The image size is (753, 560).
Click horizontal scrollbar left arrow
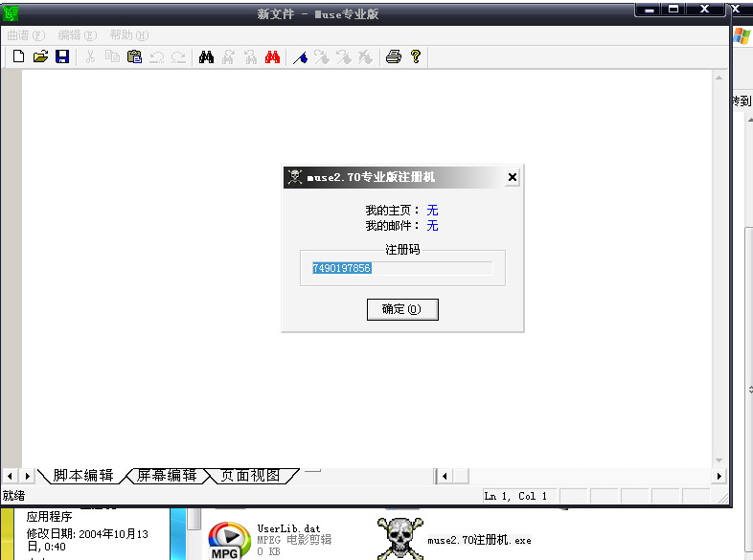pos(445,476)
